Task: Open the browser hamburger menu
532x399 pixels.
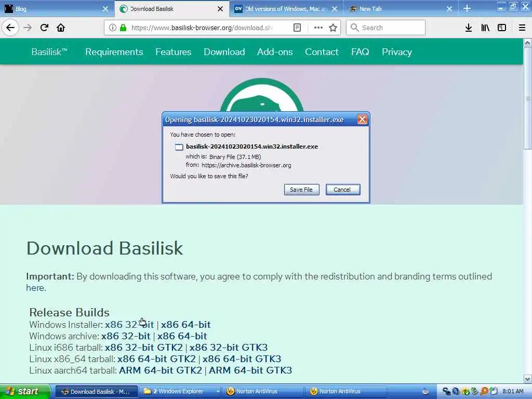Action: 522,28
